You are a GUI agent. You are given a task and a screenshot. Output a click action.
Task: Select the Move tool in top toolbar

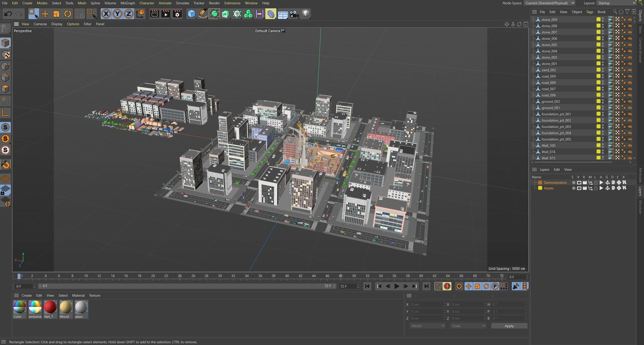[45, 14]
